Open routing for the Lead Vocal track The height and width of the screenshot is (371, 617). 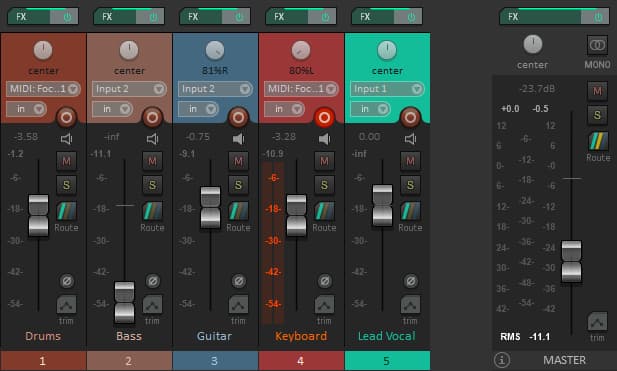coord(410,211)
